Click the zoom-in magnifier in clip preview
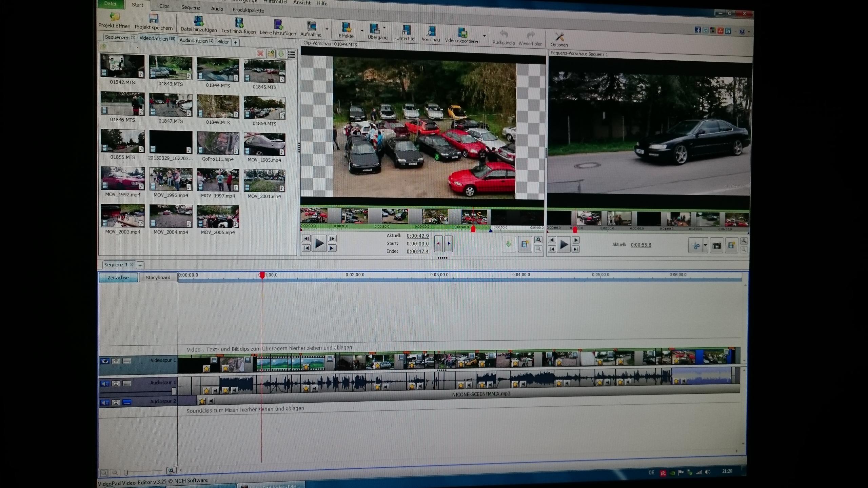The width and height of the screenshot is (868, 488). (538, 240)
